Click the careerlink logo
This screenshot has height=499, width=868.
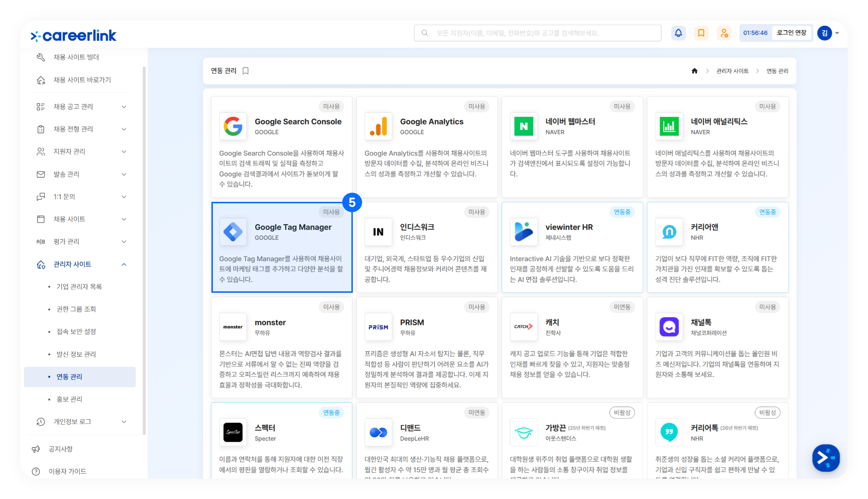coord(73,36)
